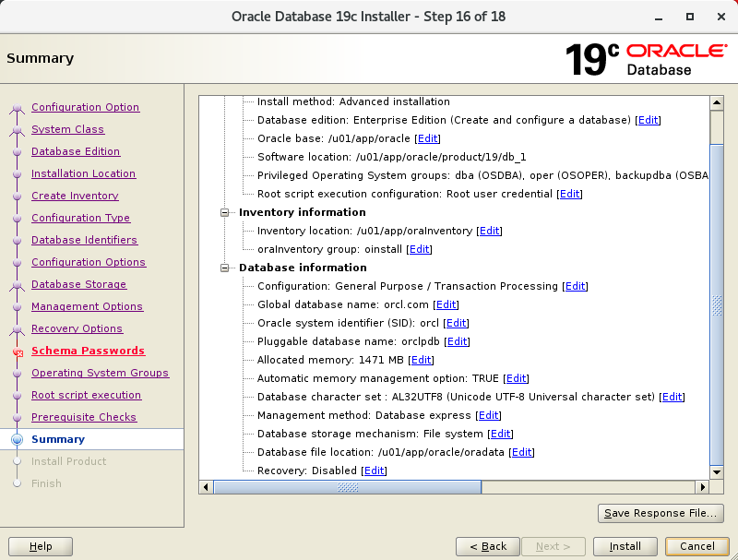Edit the Inventory location
The width and height of the screenshot is (738, 560).
coord(490,231)
